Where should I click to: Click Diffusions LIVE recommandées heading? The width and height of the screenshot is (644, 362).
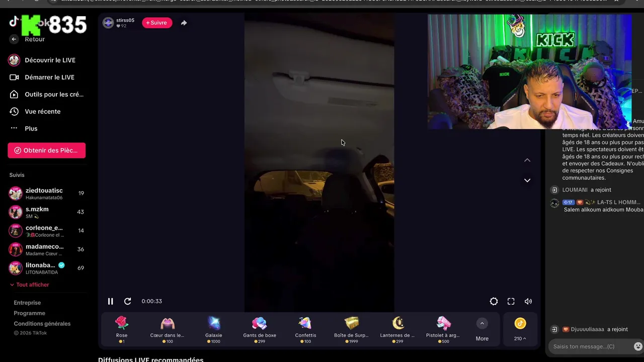tap(151, 359)
